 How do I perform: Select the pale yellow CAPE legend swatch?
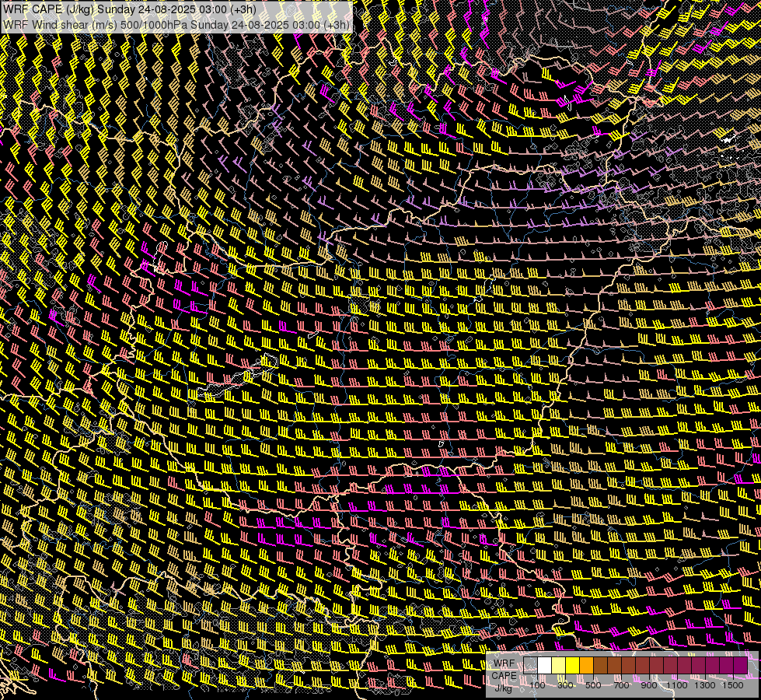click(559, 666)
